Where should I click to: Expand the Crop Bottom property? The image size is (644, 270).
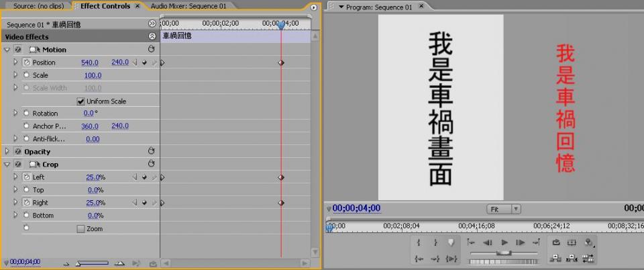(x=16, y=215)
